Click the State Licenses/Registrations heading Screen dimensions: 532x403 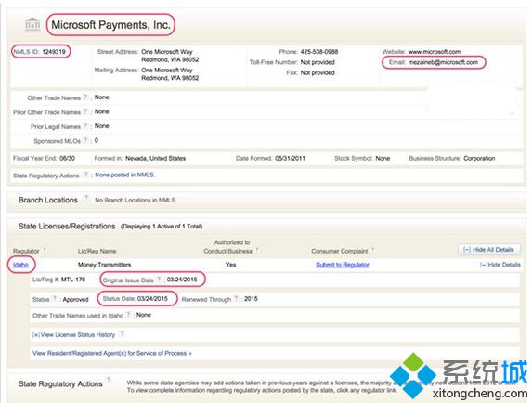67,226
